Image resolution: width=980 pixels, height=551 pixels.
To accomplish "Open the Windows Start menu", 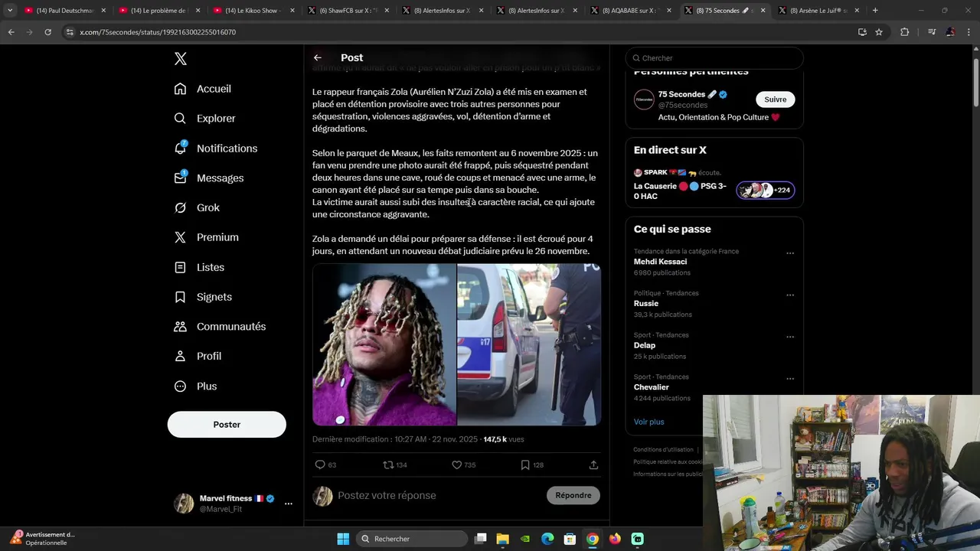I will click(x=342, y=539).
